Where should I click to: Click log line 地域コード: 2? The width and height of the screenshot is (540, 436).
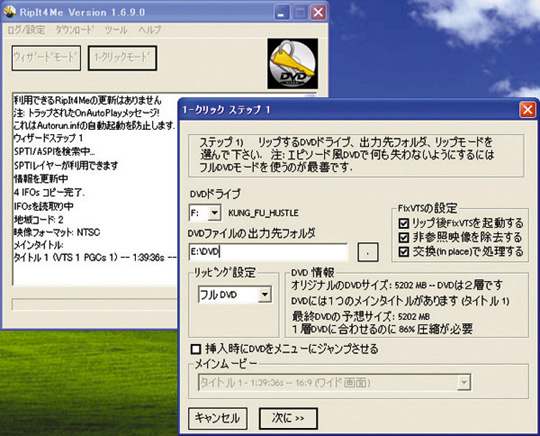coord(39,219)
